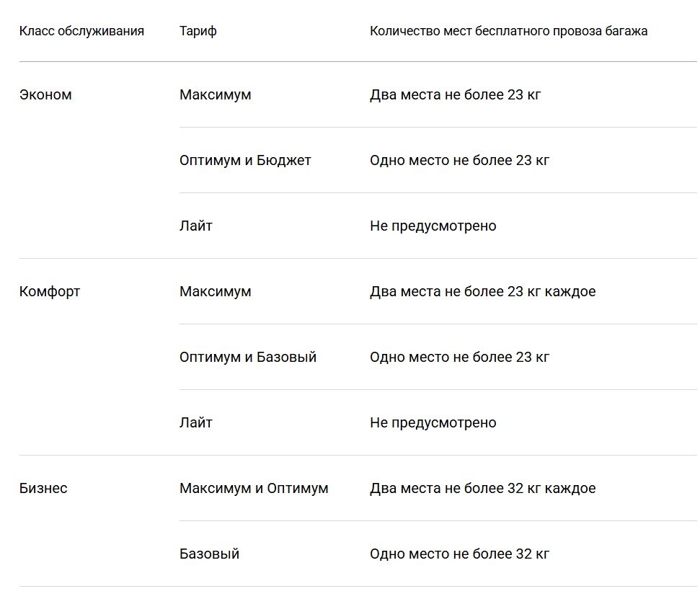Click 'Два места не более 23 кг каждое'

482,291
